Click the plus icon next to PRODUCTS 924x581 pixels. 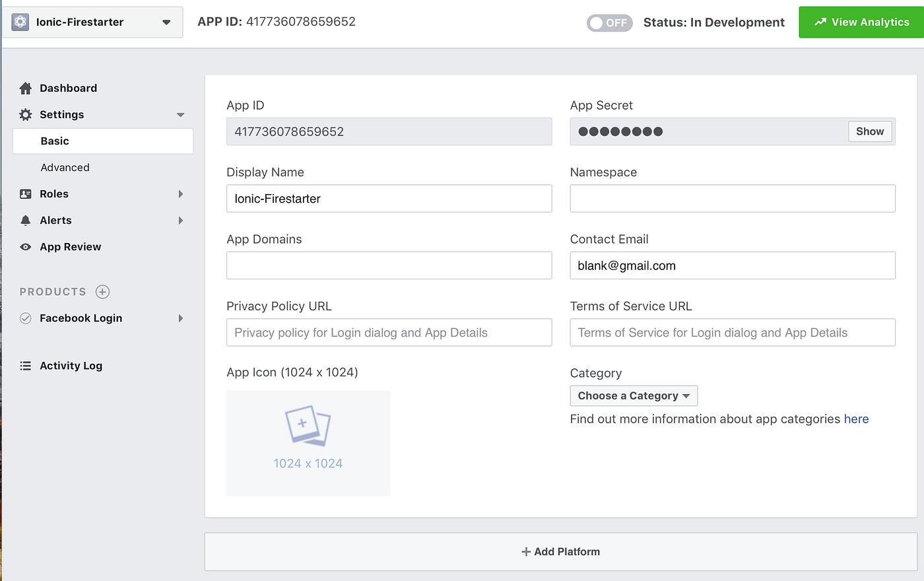pos(102,291)
